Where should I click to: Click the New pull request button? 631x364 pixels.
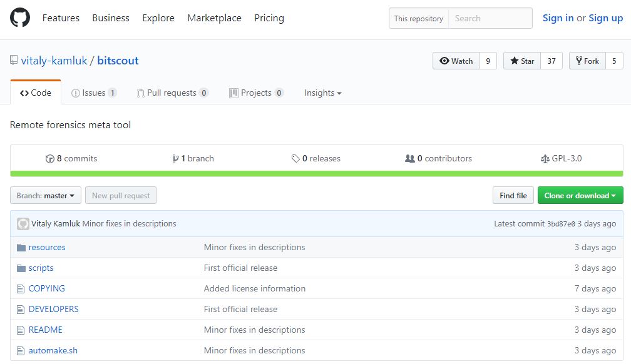coord(121,196)
